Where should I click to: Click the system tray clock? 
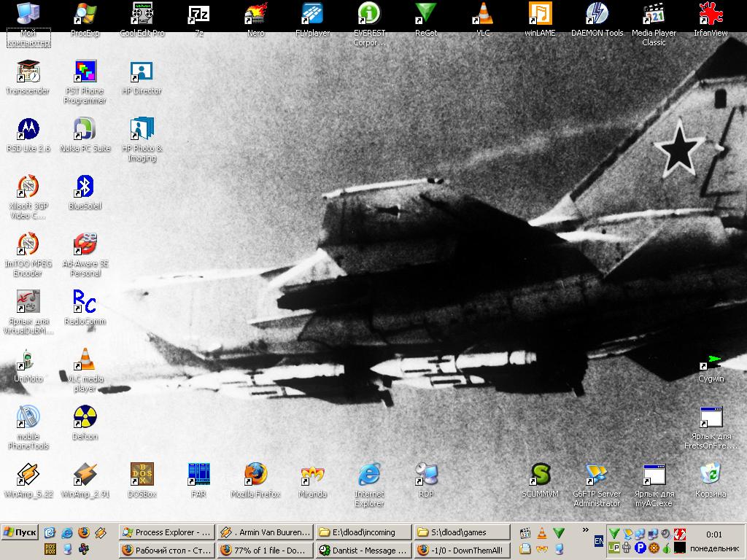[x=714, y=535]
